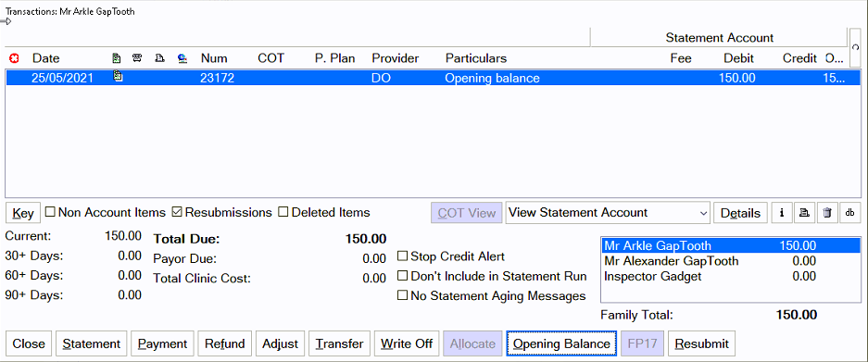Open the Payment button
The height and width of the screenshot is (362, 868).
click(x=163, y=343)
